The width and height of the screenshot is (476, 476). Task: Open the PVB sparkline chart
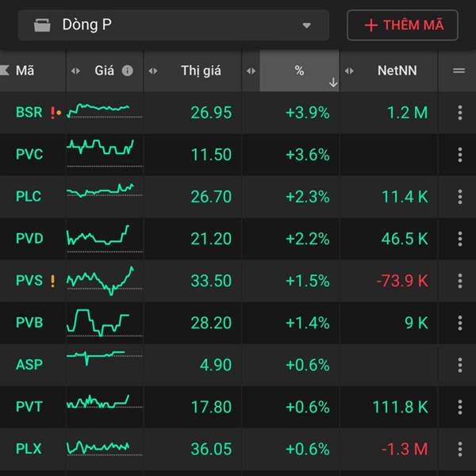tap(104, 323)
